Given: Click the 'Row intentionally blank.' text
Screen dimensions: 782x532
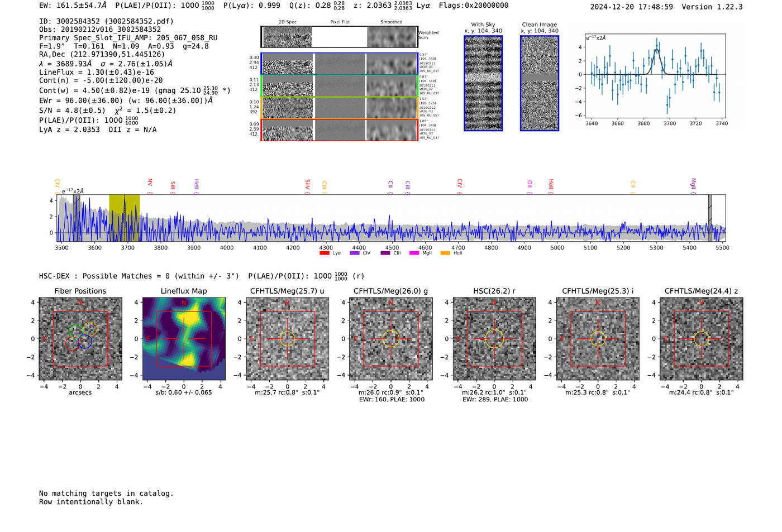Looking at the screenshot, I should [91, 502].
